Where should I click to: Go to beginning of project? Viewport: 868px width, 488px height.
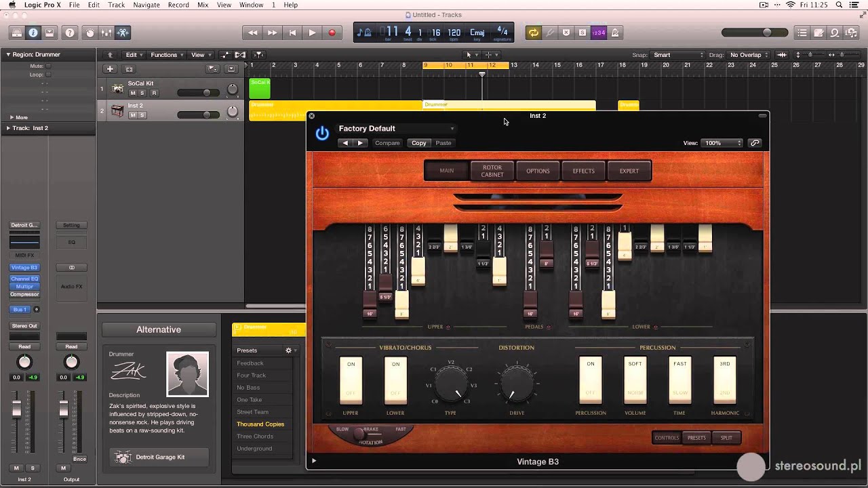tap(292, 33)
